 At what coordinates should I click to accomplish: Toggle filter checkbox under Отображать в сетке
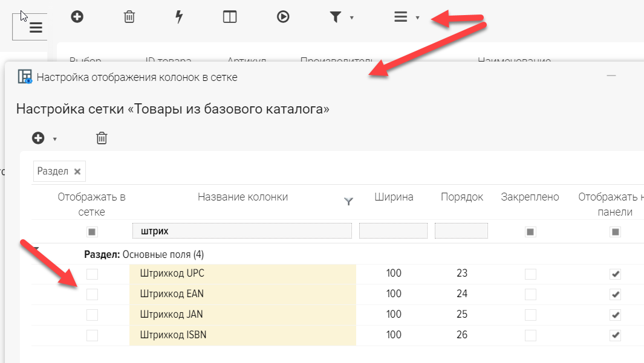point(92,232)
